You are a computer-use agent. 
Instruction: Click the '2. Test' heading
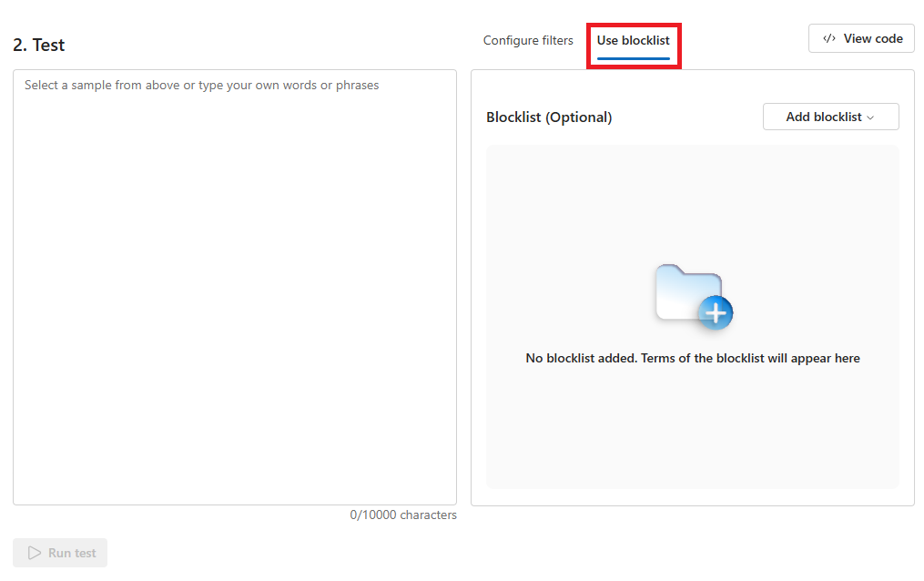pyautogui.click(x=39, y=45)
